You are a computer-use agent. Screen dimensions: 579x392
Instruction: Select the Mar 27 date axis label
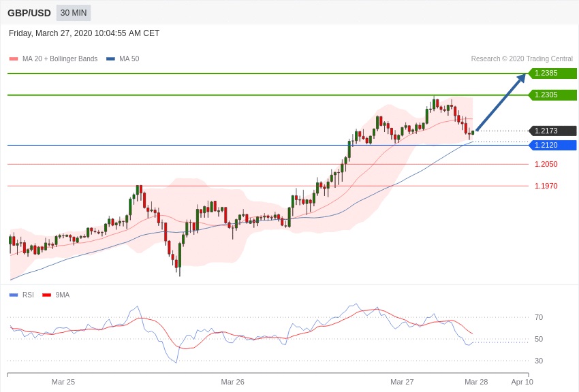(x=402, y=382)
